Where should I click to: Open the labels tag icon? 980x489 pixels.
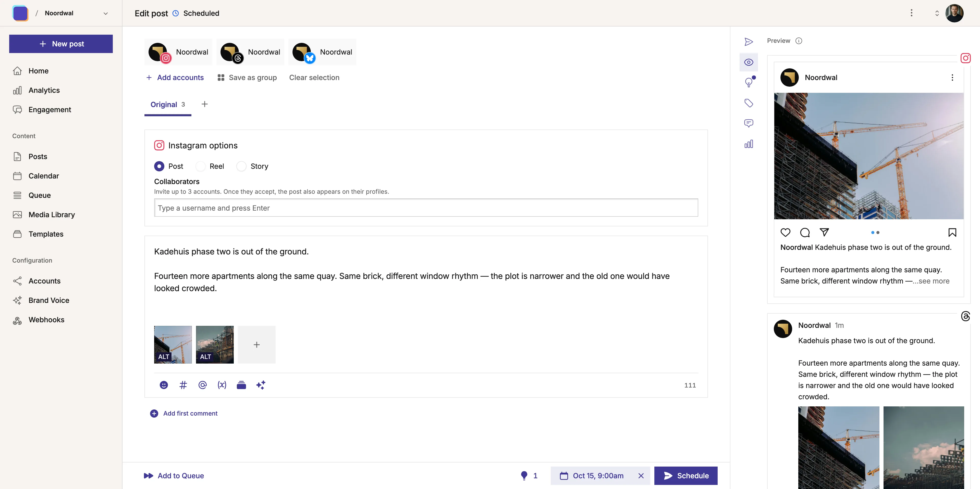point(748,103)
